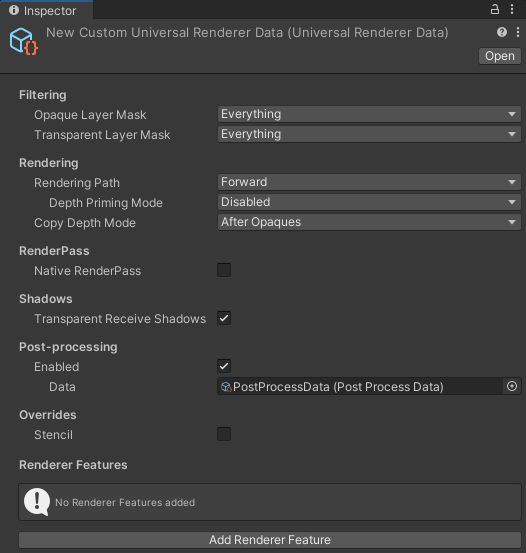Click the Overrides section header
526x553 pixels.
[48, 415]
